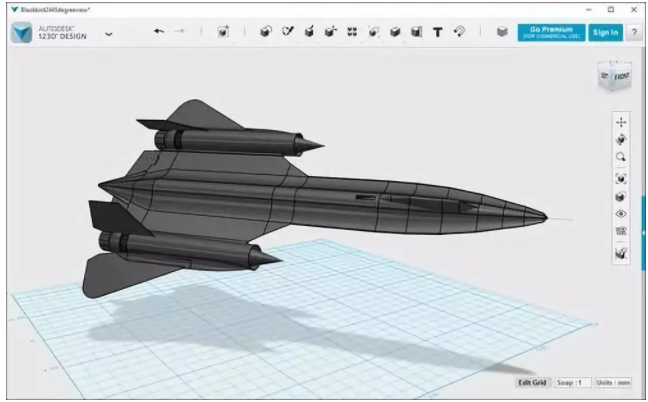Activate the Pan navigation tool
The width and height of the screenshot is (648, 402).
[x=621, y=122]
